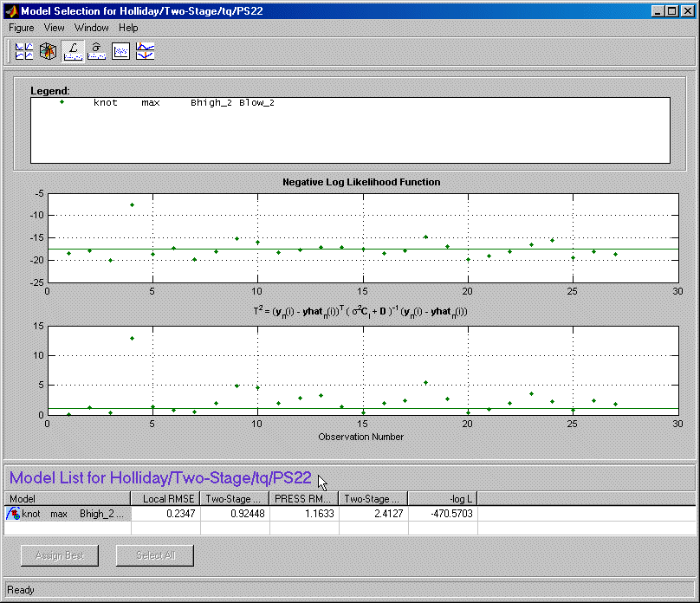
Task: Click the outlier point near 13 in T² plot
Action: [133, 339]
